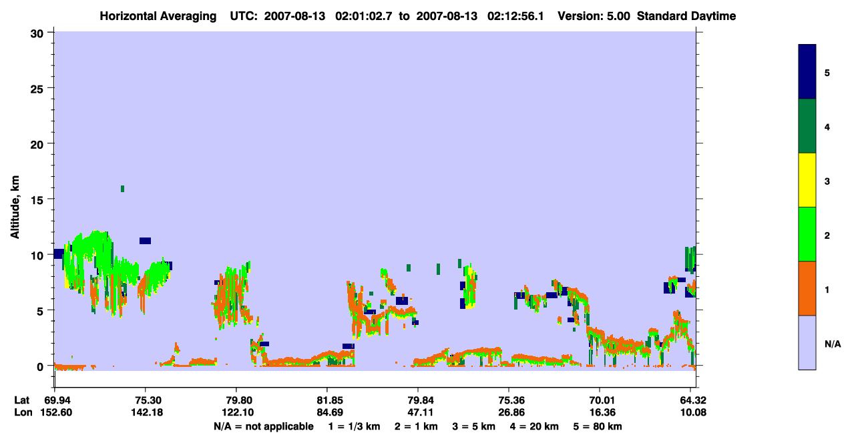Screen dimensions: 868x445
Task: Click the bright green level 2 color swatch
Action: [807, 234]
